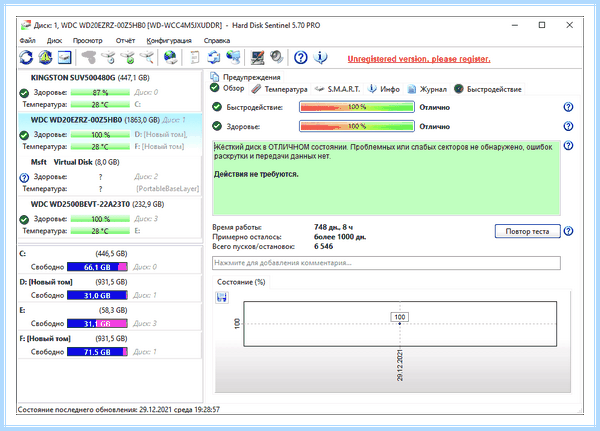Click the computer configuration toolbar icon

coord(257,58)
